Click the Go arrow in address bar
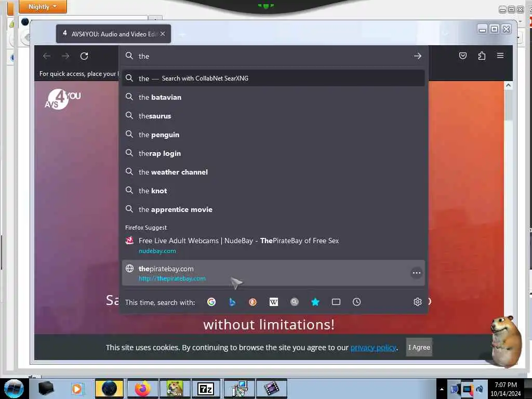This screenshot has height=399, width=532. click(418, 56)
